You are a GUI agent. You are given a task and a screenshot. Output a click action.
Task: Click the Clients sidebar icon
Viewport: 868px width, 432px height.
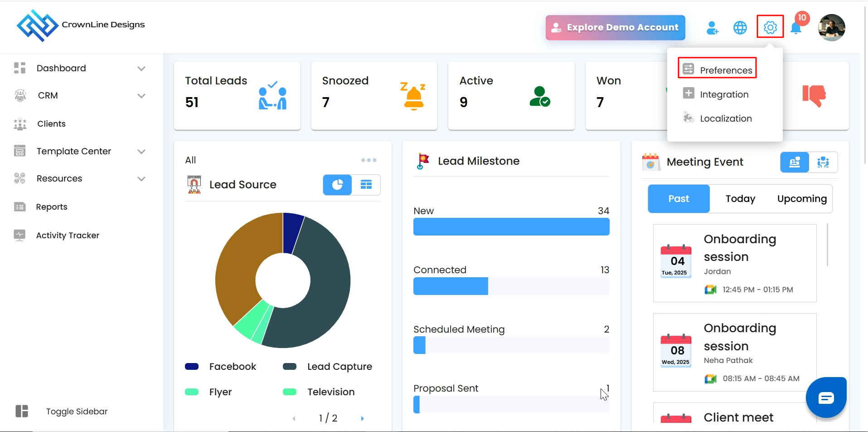[20, 124]
